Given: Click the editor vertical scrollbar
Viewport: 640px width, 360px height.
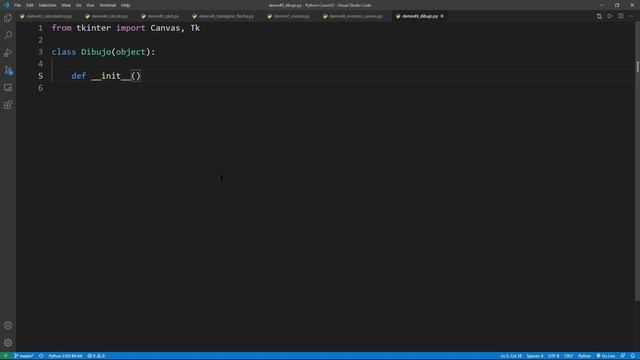Looking at the screenshot, I should [637, 162].
